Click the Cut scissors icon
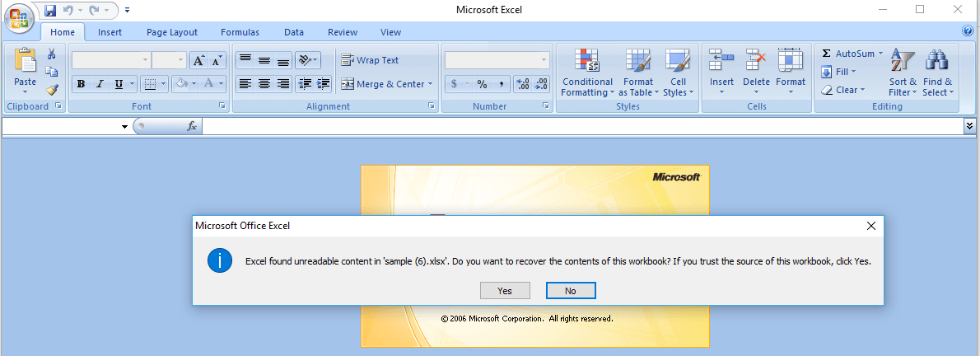 52,54
